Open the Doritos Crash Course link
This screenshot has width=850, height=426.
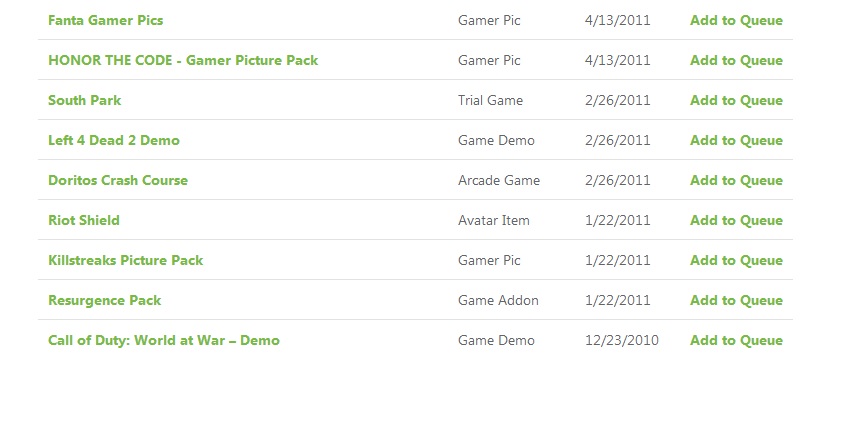(x=118, y=180)
